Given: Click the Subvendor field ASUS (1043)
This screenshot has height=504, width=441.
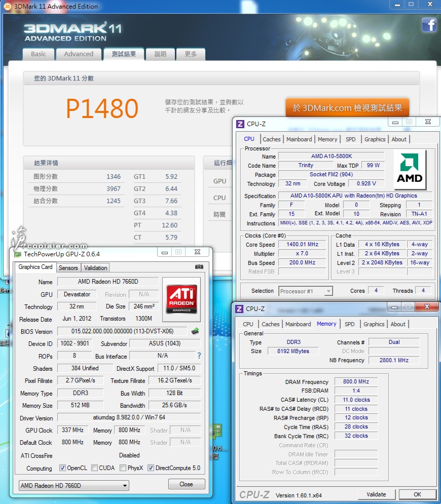Looking at the screenshot, I should pos(165,343).
